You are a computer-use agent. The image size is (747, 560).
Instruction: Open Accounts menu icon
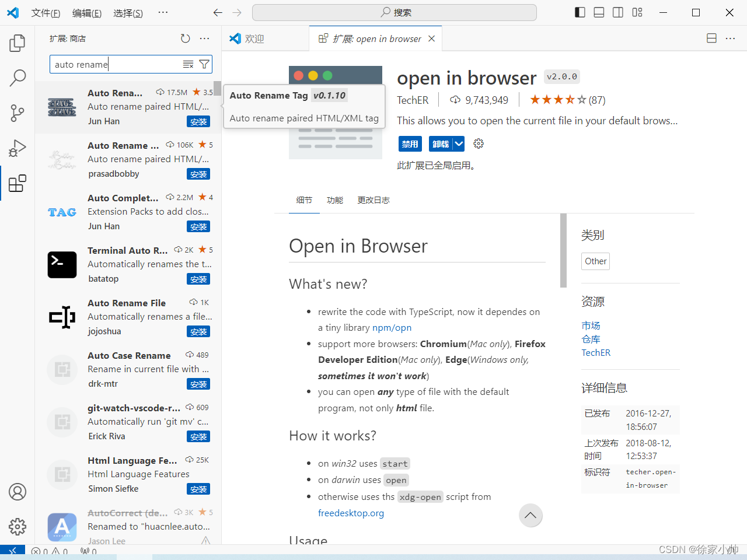[18, 492]
